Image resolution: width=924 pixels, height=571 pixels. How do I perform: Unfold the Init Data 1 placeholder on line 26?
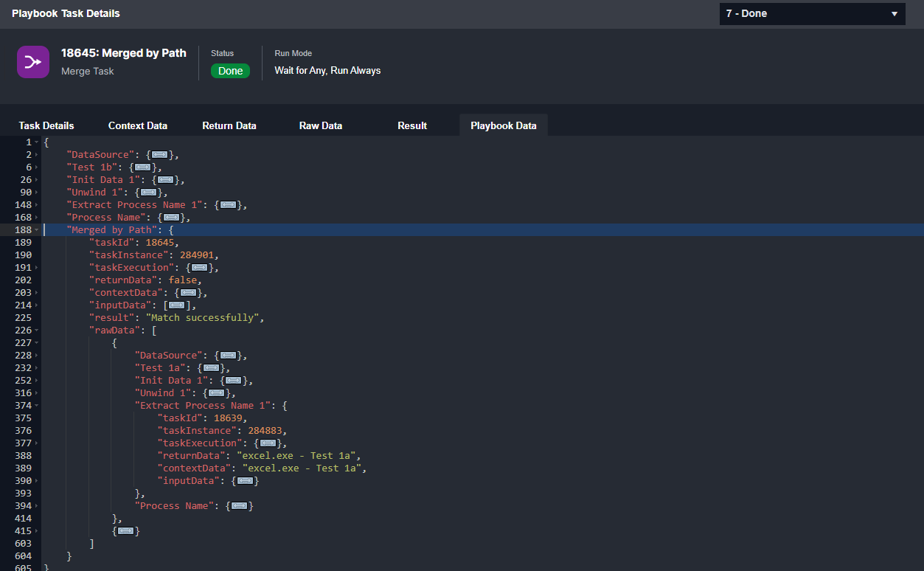point(165,180)
